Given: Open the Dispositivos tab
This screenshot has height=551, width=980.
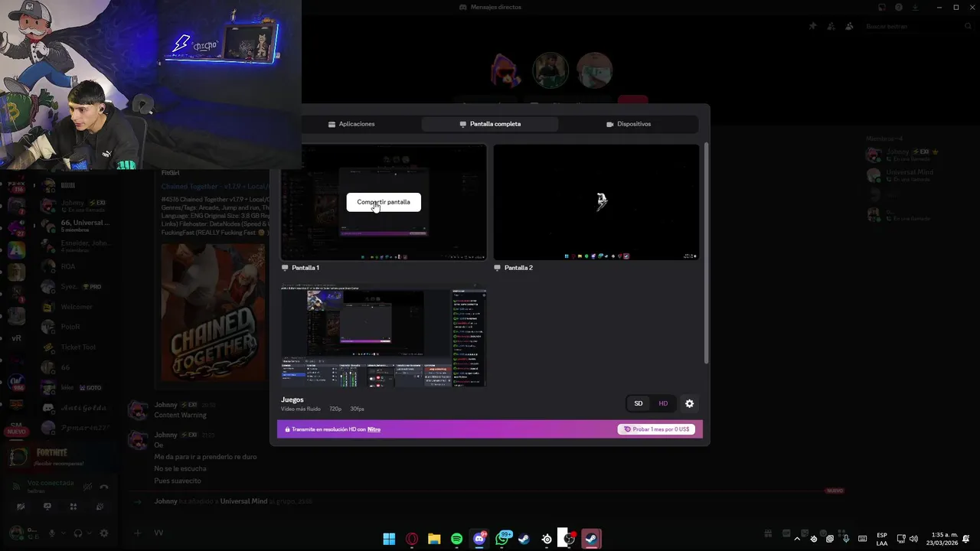Looking at the screenshot, I should (x=629, y=124).
